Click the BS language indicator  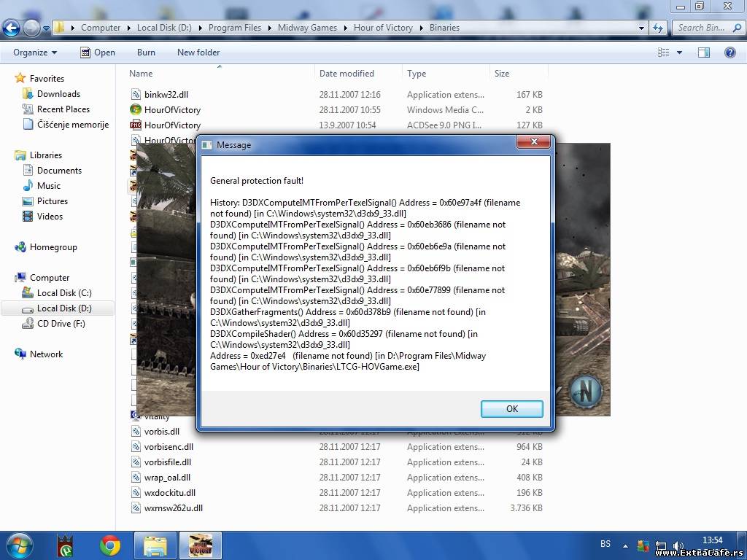tap(605, 544)
